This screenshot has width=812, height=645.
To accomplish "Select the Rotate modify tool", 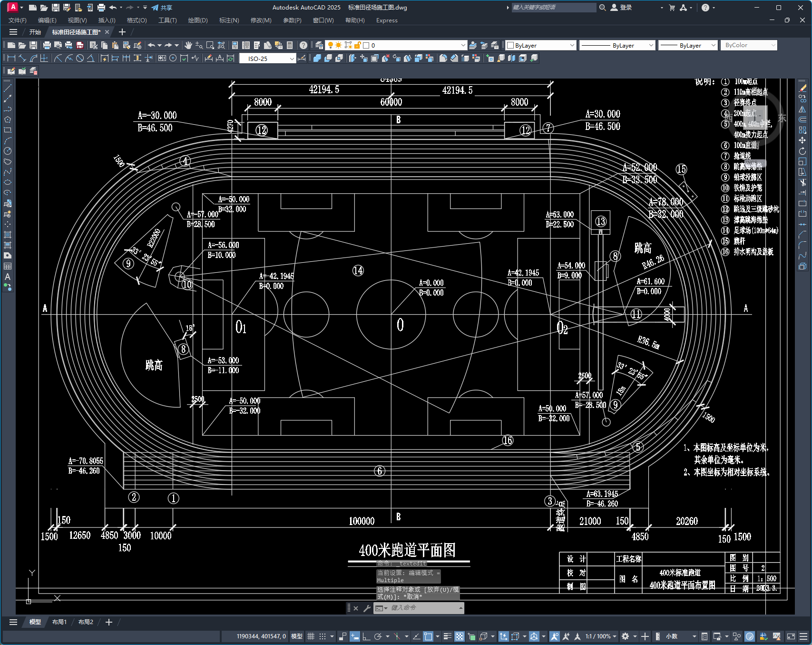I will 802,151.
